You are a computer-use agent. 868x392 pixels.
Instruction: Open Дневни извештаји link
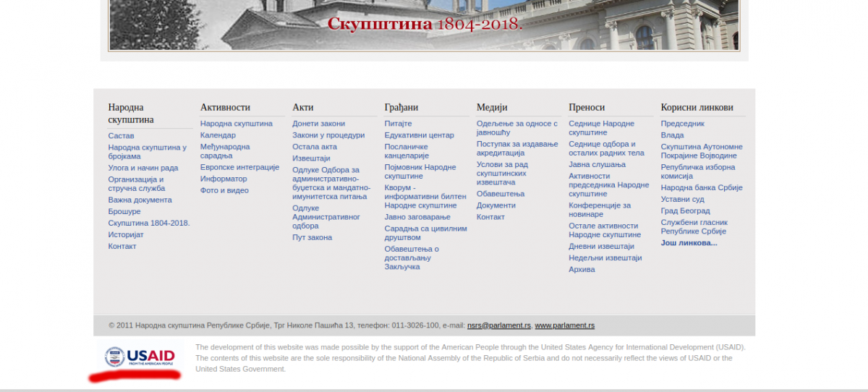click(601, 246)
